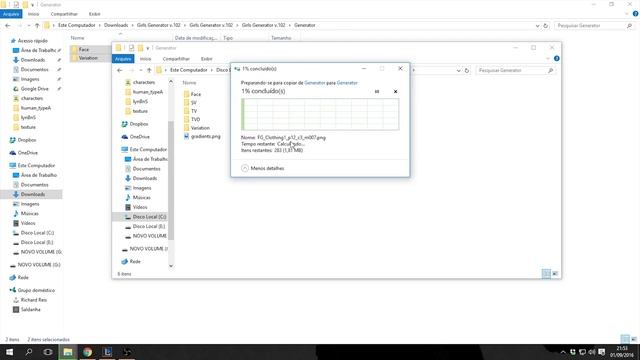Select Downloads under Este Computador in the back sidebar

tap(29, 194)
